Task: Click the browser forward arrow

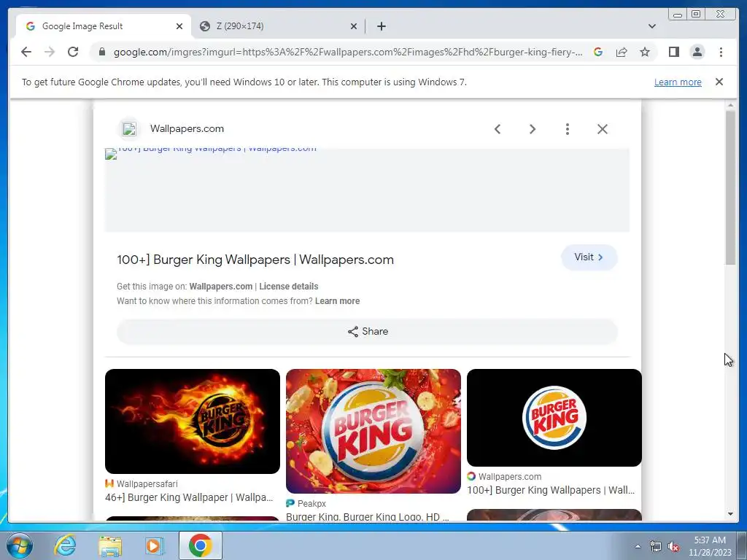Action: point(50,52)
